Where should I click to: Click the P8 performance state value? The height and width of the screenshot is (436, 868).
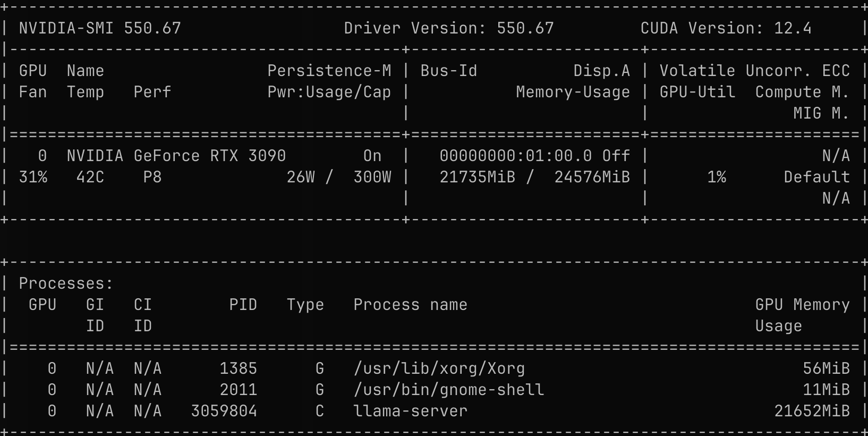[x=152, y=177]
